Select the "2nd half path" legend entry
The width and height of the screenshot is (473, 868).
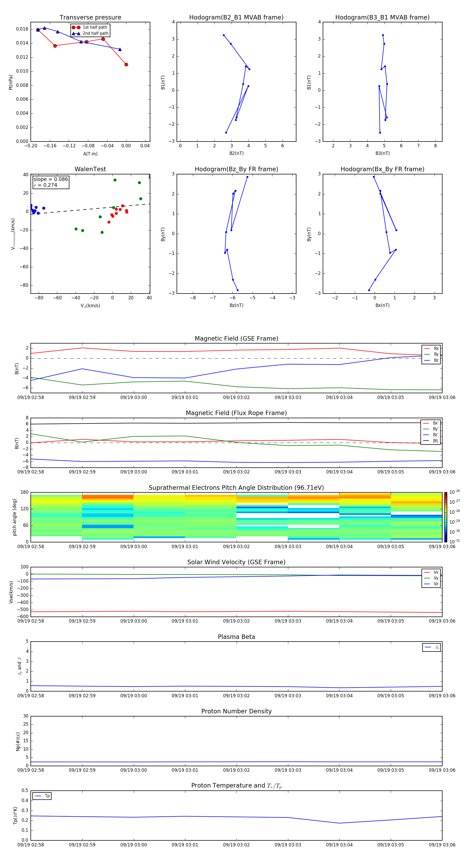point(90,33)
